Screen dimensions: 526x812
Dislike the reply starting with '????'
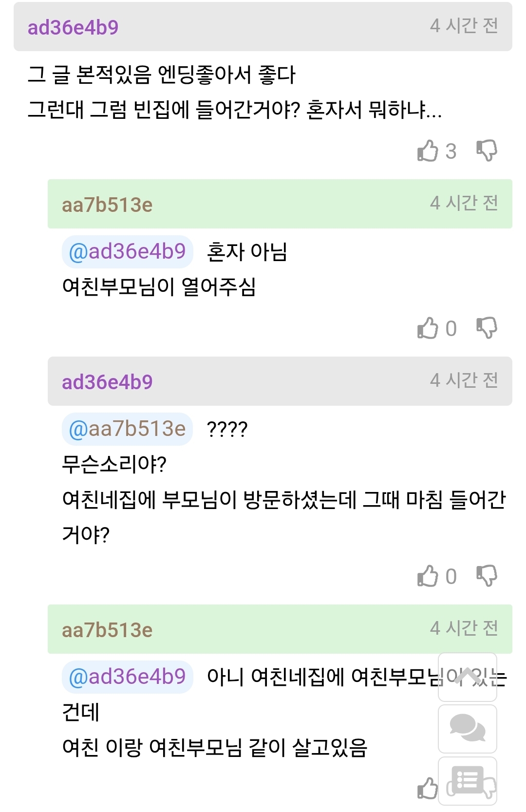(487, 576)
